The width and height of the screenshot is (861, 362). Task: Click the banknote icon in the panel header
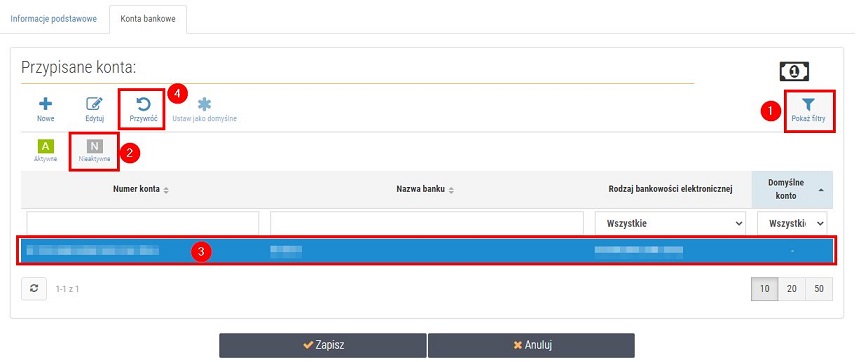[x=794, y=71]
